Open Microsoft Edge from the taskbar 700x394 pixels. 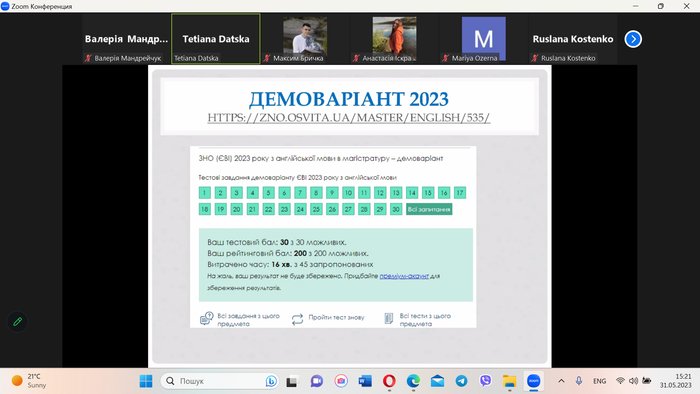pyautogui.click(x=413, y=381)
